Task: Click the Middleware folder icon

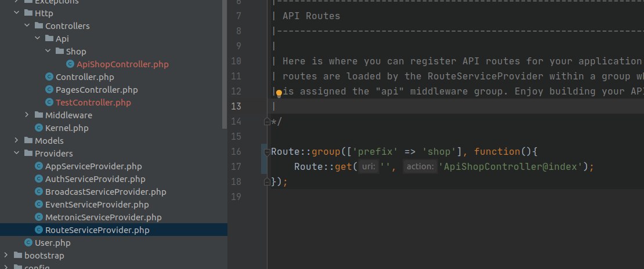Action: 39,115
